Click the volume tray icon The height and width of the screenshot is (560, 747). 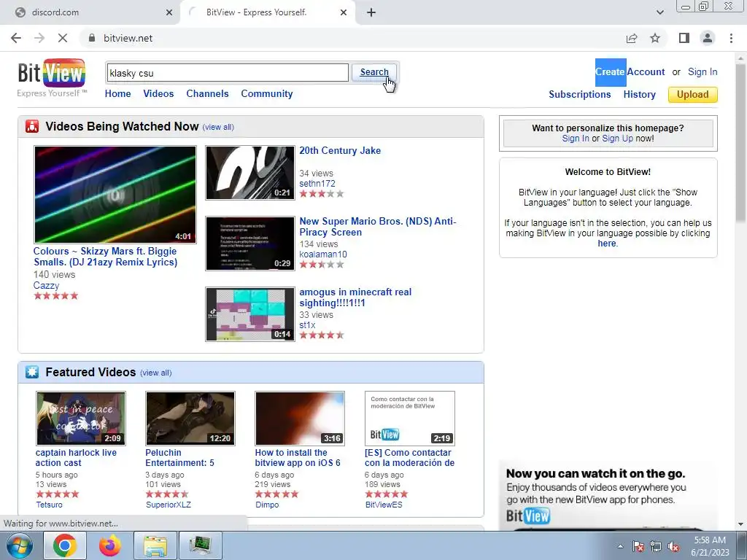pyautogui.click(x=673, y=546)
